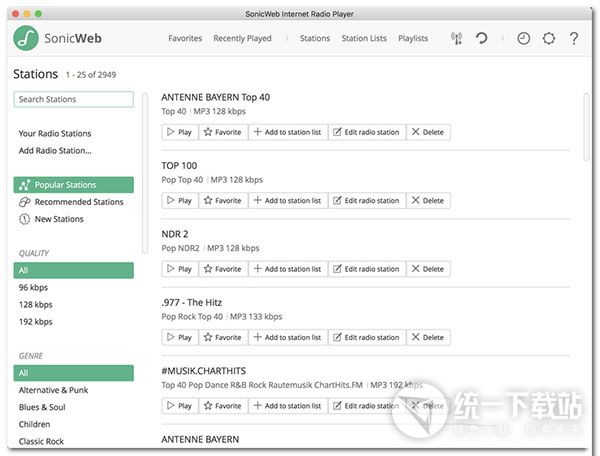Open the clock timer icon

coord(523,38)
